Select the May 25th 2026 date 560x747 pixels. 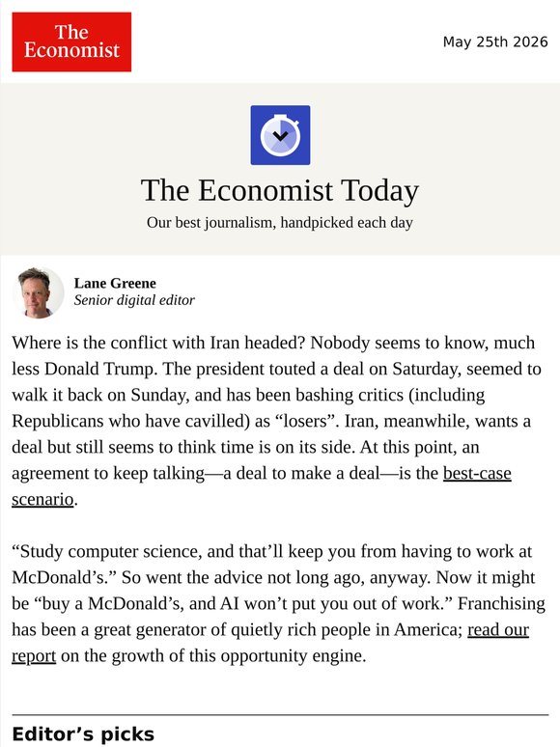click(495, 41)
